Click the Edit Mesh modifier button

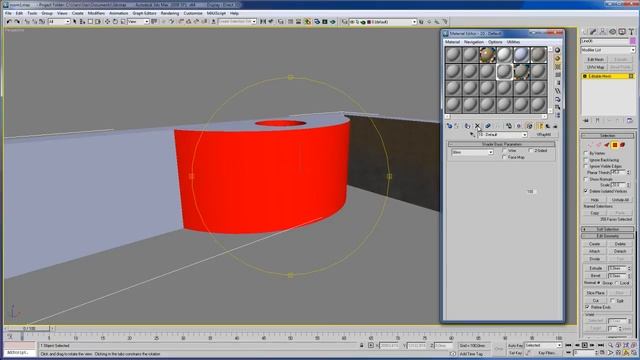click(595, 60)
